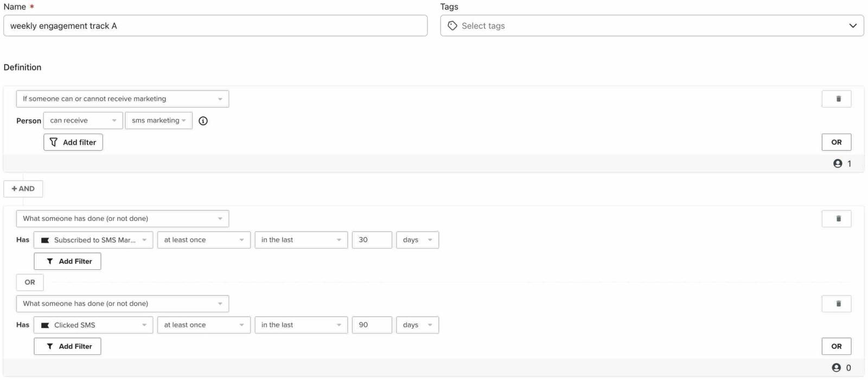Open 'at least once' dropdown for Subscribed row
Screen dimensions: 868x380
click(204, 240)
